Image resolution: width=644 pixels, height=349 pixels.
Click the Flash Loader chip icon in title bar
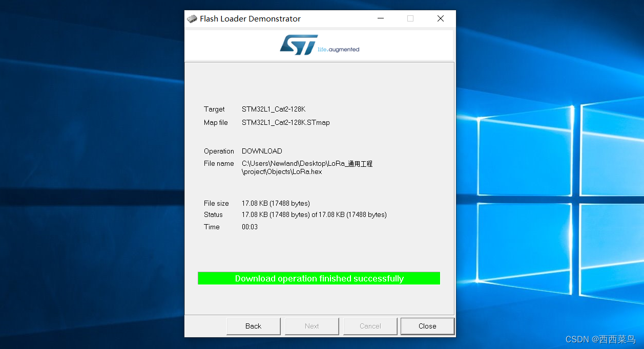point(192,19)
